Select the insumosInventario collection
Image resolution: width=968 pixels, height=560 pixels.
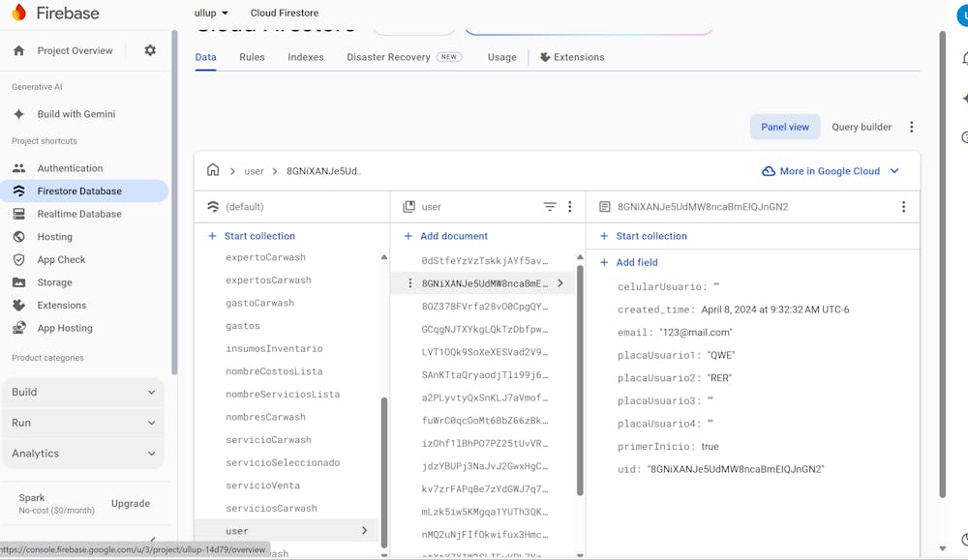click(x=274, y=348)
